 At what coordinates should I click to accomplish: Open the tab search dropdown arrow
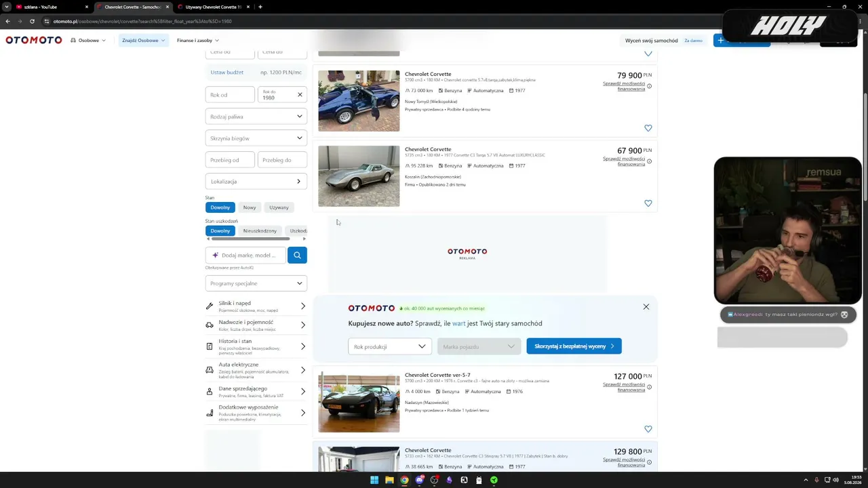click(7, 7)
